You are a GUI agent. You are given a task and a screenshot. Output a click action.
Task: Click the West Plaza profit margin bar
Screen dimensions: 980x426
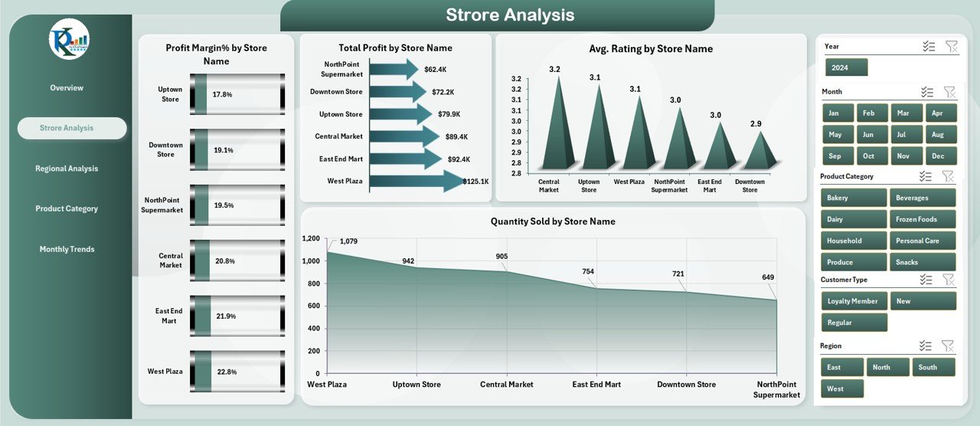237,372
